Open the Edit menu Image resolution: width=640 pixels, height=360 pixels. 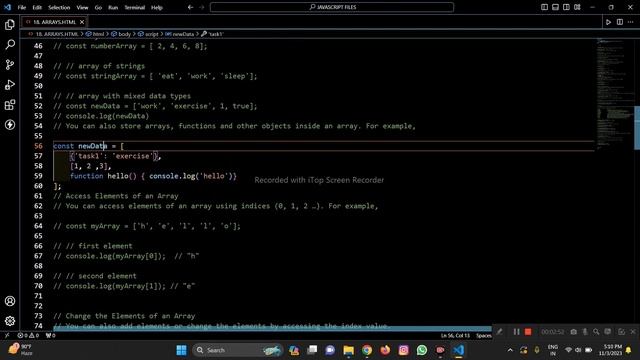tap(37, 7)
